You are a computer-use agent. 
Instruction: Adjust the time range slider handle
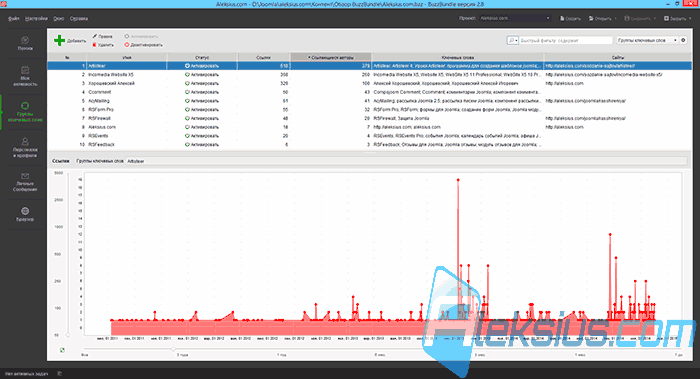tap(173, 349)
